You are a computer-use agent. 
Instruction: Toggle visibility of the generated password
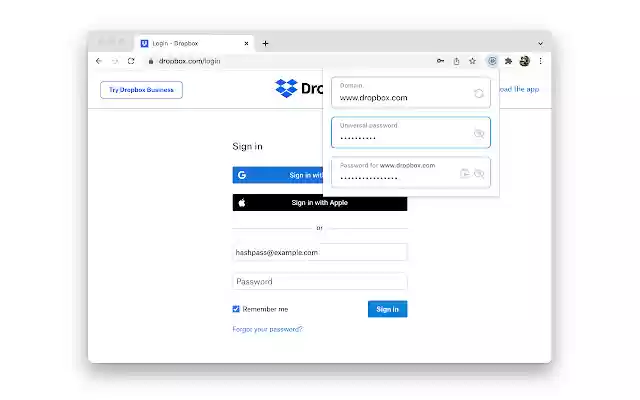coord(479,174)
